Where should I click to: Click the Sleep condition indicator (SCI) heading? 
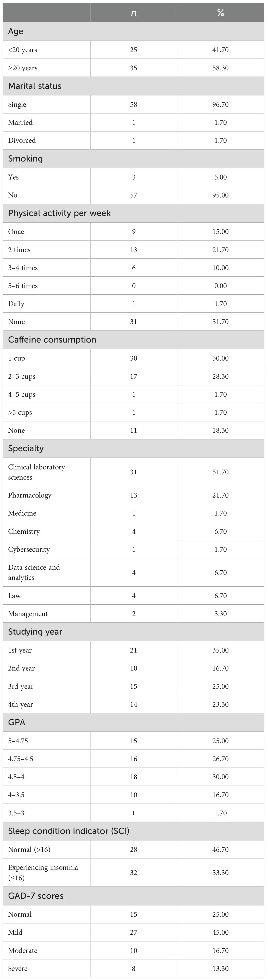[69, 831]
